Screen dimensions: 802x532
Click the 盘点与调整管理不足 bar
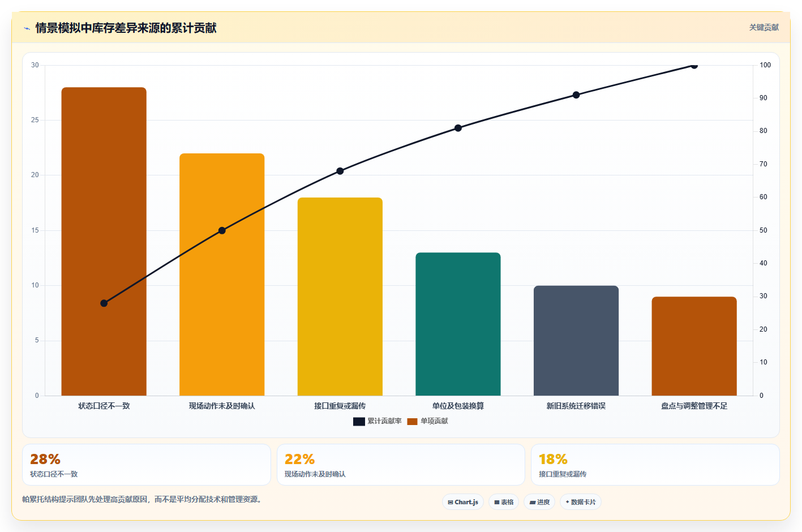(x=694, y=346)
